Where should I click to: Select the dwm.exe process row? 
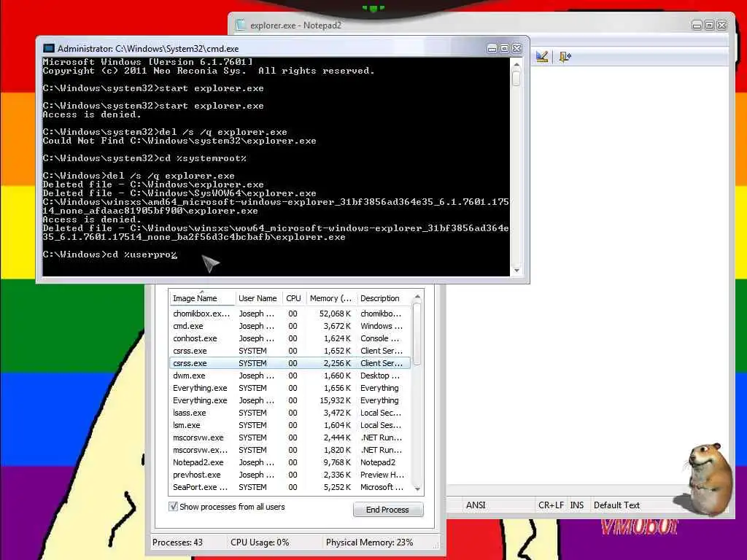[x=290, y=376]
